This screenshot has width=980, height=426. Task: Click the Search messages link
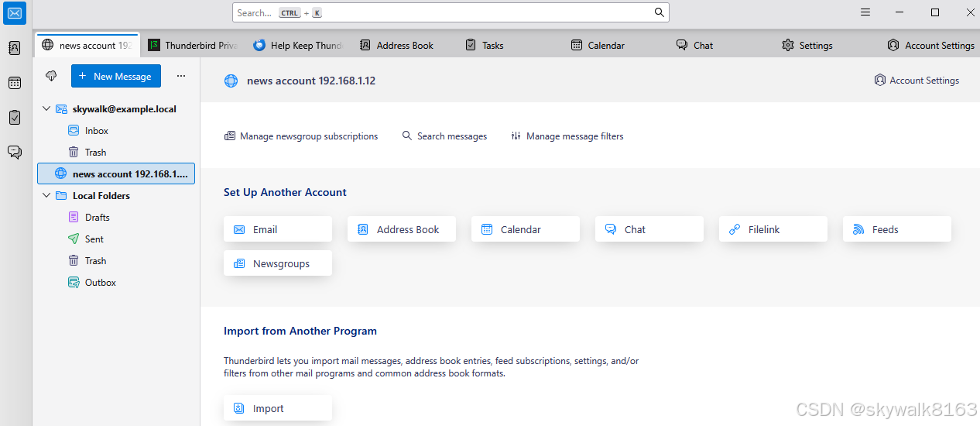[445, 136]
